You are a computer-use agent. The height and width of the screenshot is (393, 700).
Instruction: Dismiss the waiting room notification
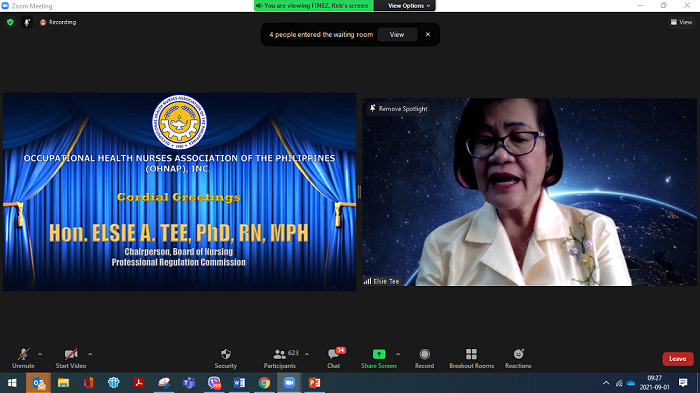click(428, 34)
